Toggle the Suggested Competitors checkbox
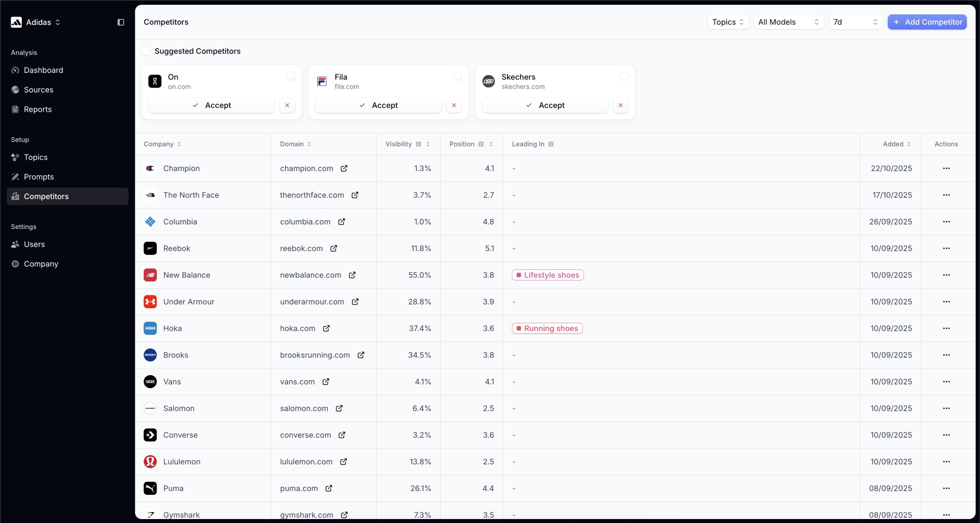980x523 pixels. [x=146, y=51]
